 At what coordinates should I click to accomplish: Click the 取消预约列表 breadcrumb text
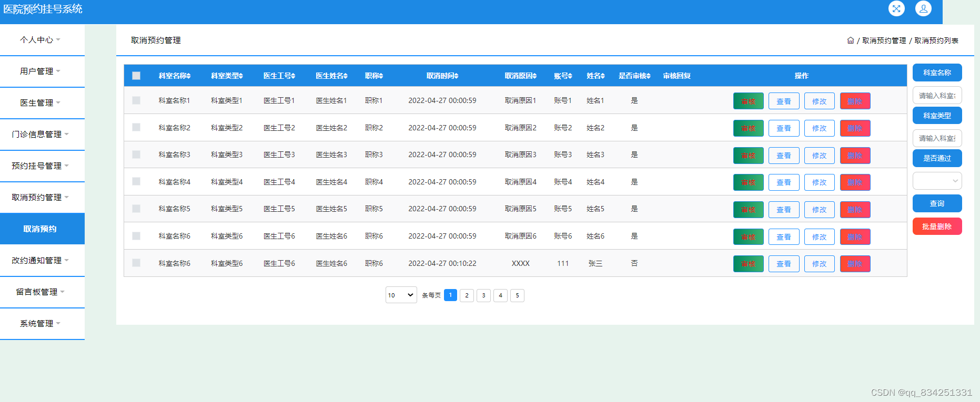(936, 40)
